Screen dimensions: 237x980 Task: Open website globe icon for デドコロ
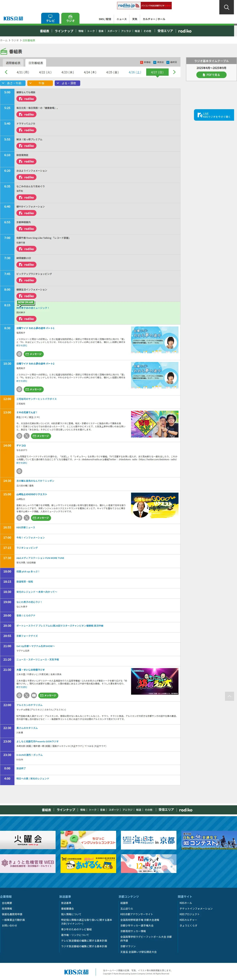click(x=19, y=471)
